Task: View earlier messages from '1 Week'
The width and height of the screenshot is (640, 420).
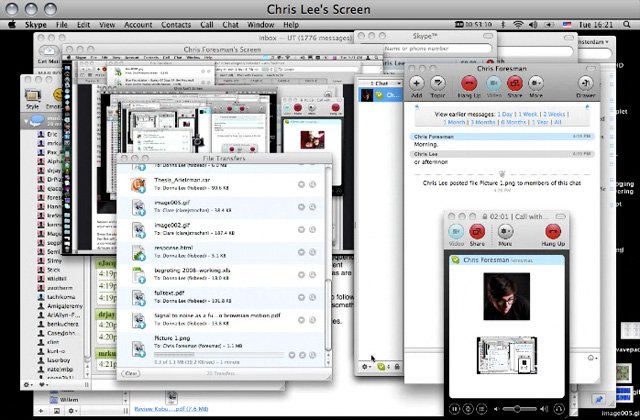Action: coord(528,114)
